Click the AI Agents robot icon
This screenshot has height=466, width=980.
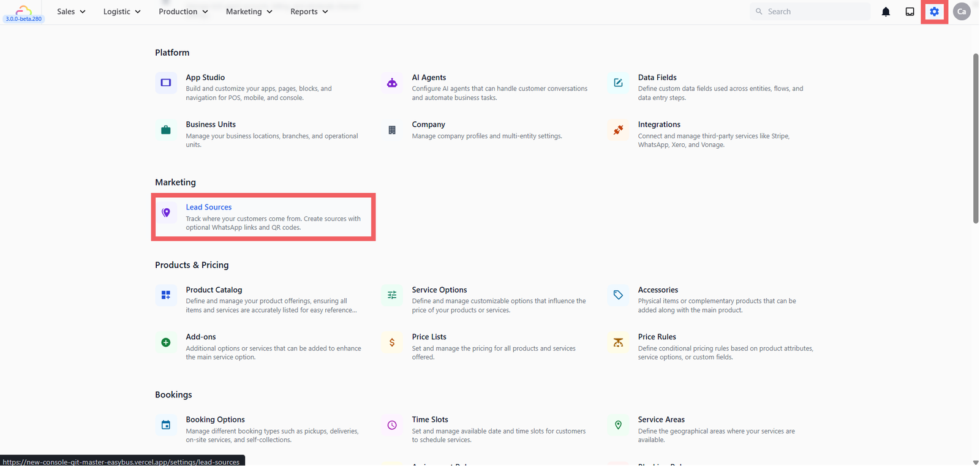coord(392,83)
